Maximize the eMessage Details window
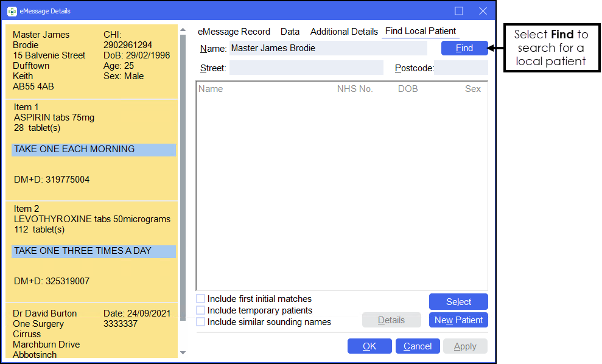This screenshot has width=602, height=364. [x=459, y=11]
